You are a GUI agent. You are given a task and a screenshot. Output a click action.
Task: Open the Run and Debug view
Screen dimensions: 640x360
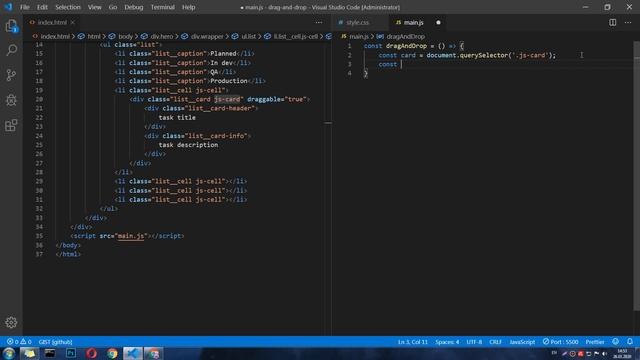coord(11,100)
